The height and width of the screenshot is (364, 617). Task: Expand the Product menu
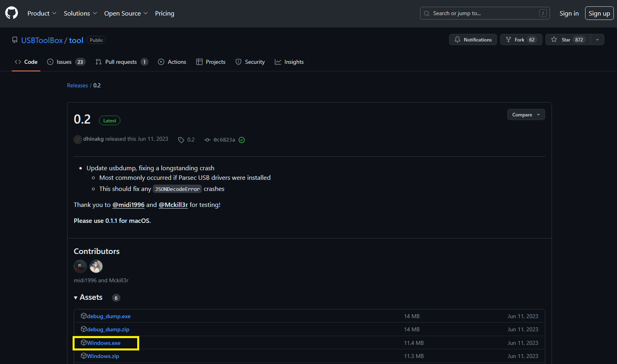tap(42, 13)
